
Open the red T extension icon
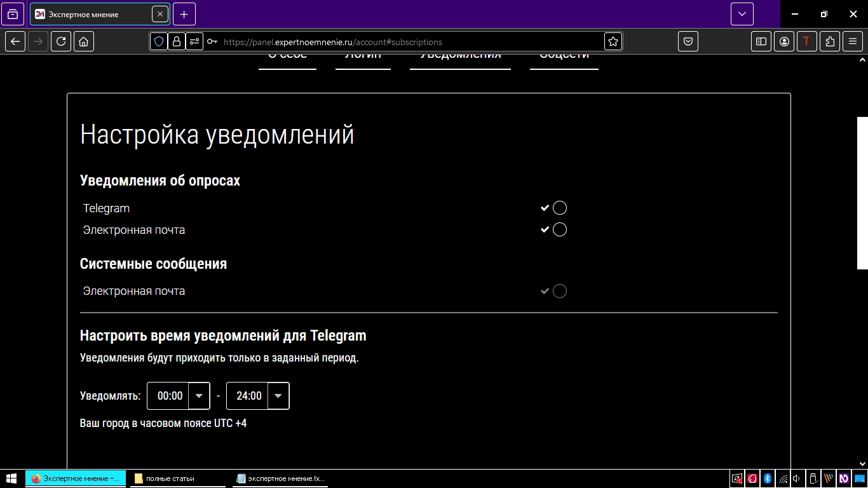(x=807, y=42)
